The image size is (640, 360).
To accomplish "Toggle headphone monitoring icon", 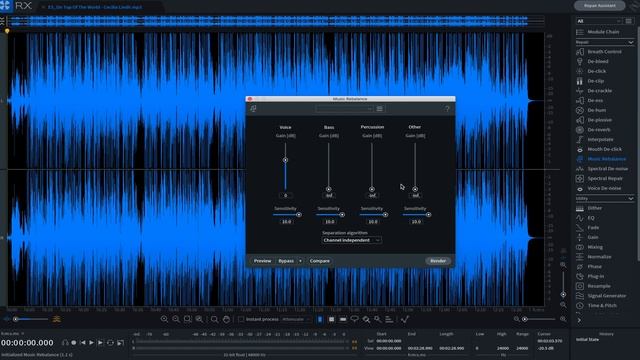I will pos(65,343).
